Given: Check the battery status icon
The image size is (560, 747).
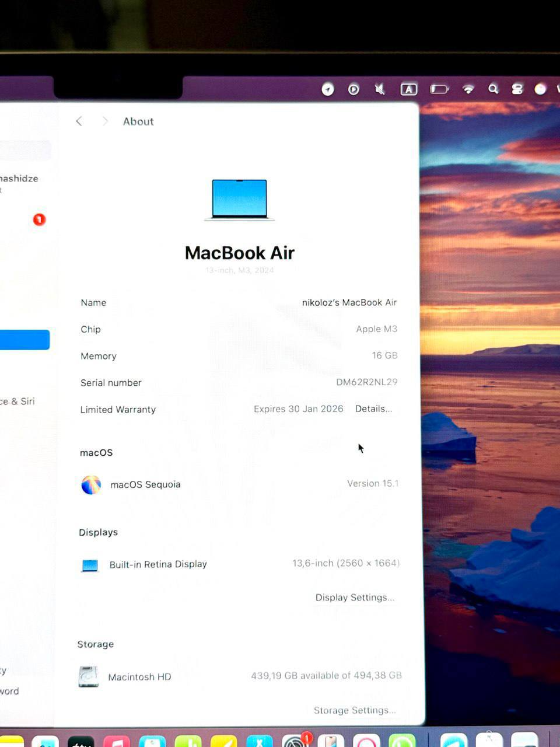Looking at the screenshot, I should point(439,89).
